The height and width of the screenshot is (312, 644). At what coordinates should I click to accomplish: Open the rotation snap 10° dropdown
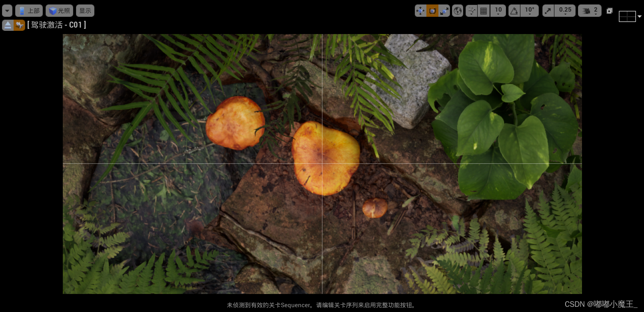pos(530,11)
